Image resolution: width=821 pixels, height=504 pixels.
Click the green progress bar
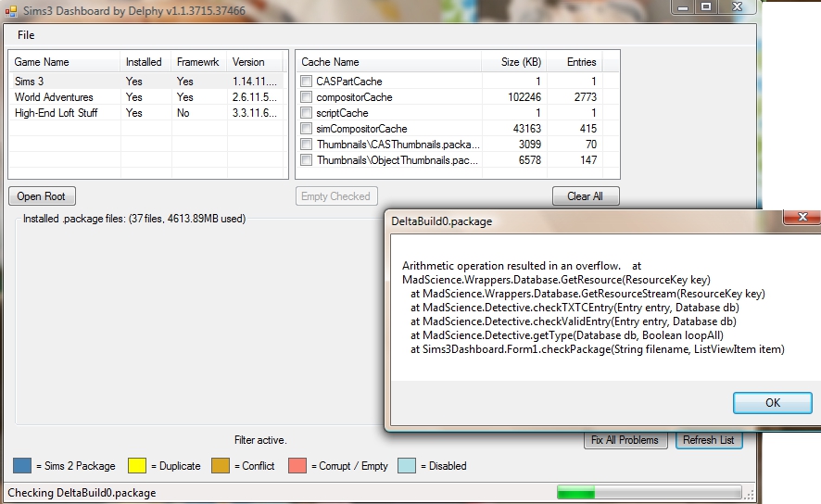point(650,493)
